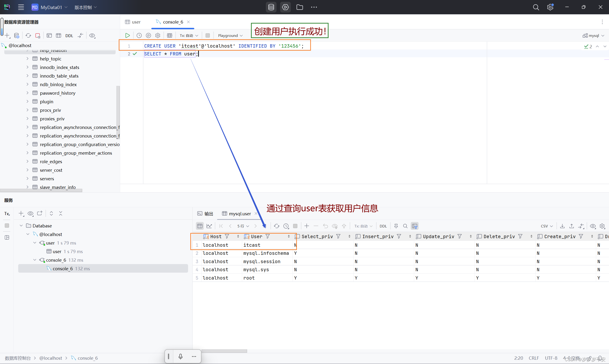Viewport: 609px width, 364px height.
Task: Reload result page refresh icon
Action: click(x=277, y=226)
